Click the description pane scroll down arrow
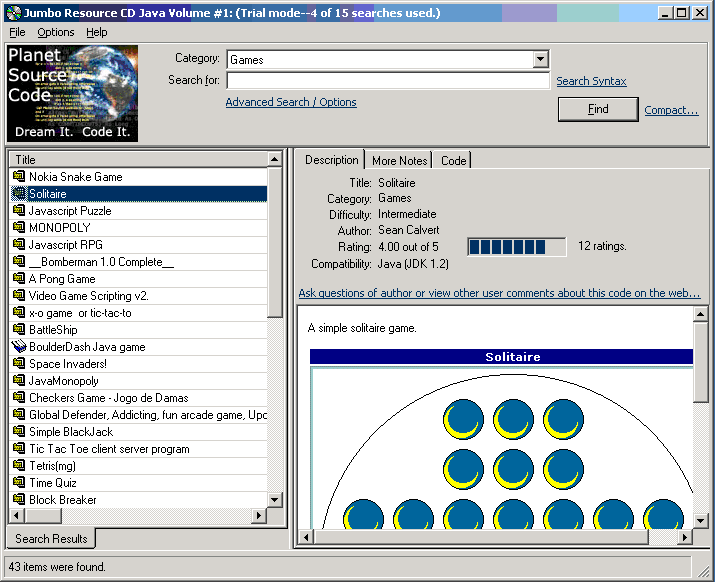Image resolution: width=715 pixels, height=582 pixels. coord(700,520)
